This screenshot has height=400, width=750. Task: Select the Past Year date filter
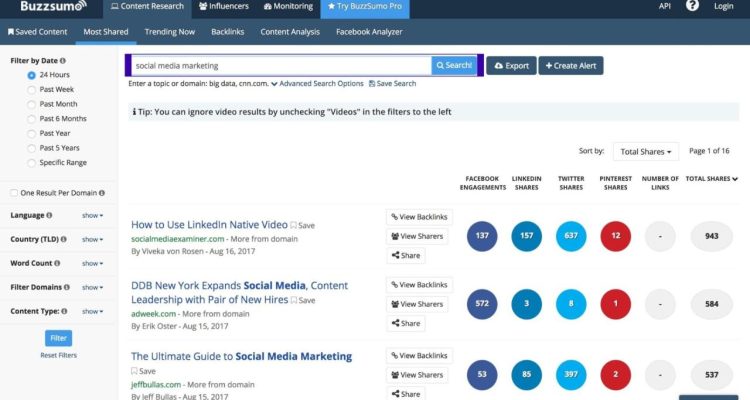32,133
